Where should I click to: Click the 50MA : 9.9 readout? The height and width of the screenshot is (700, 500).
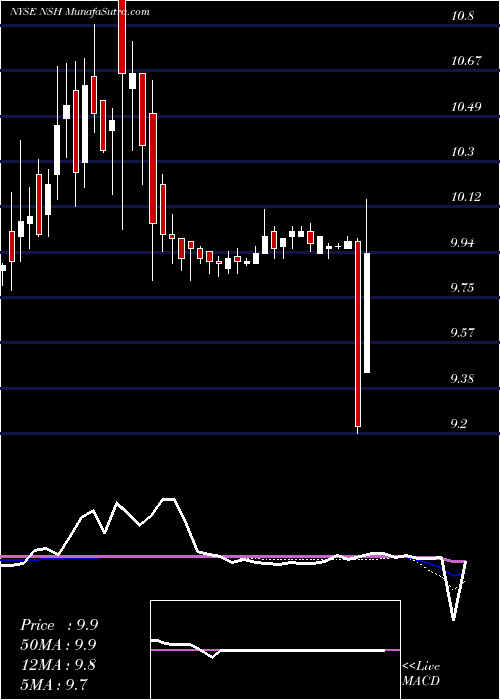point(58,645)
